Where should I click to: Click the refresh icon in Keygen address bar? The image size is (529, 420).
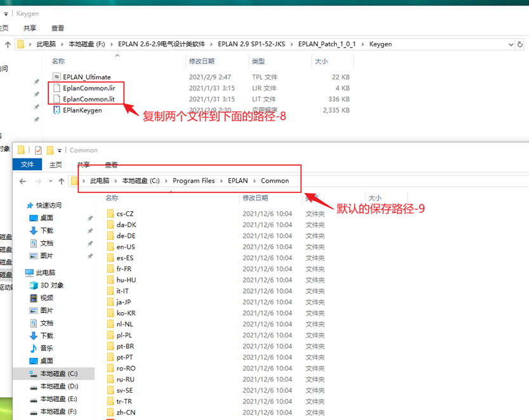pos(520,44)
